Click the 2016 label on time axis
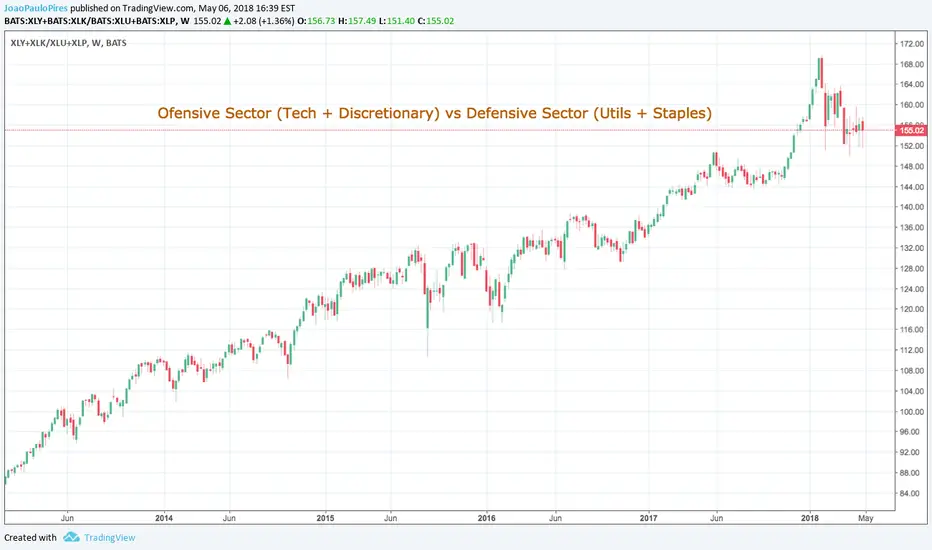 coord(486,518)
